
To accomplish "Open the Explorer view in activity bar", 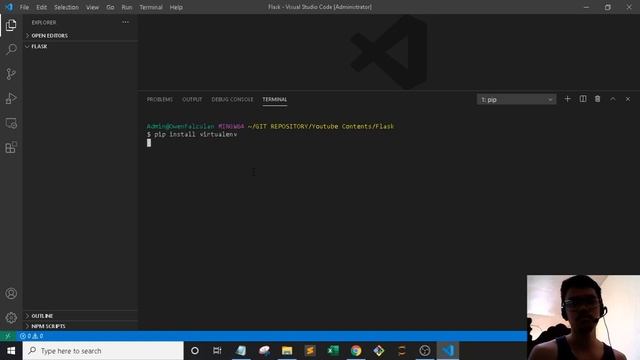I will (x=11, y=25).
